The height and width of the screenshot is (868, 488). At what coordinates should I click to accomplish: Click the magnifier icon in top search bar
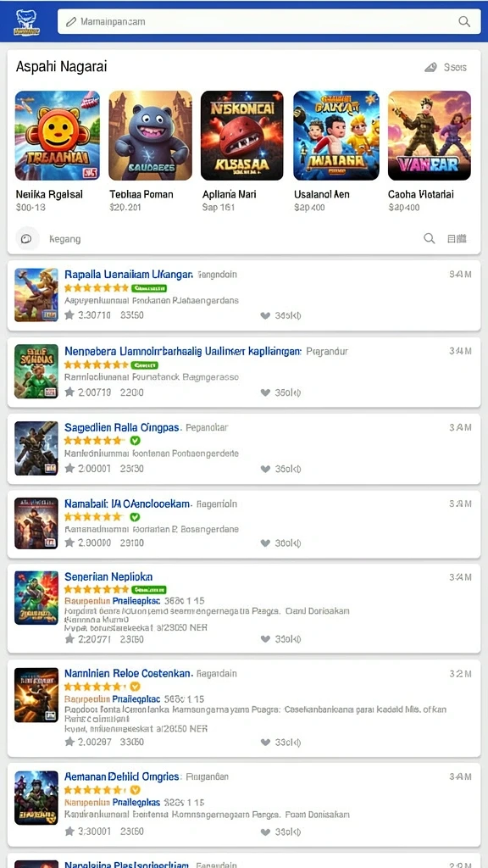pyautogui.click(x=464, y=21)
